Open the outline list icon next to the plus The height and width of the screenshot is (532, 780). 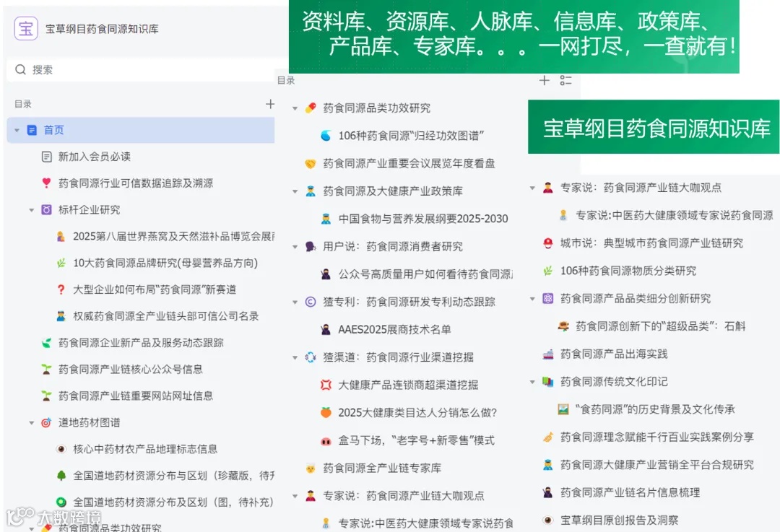pos(565,80)
